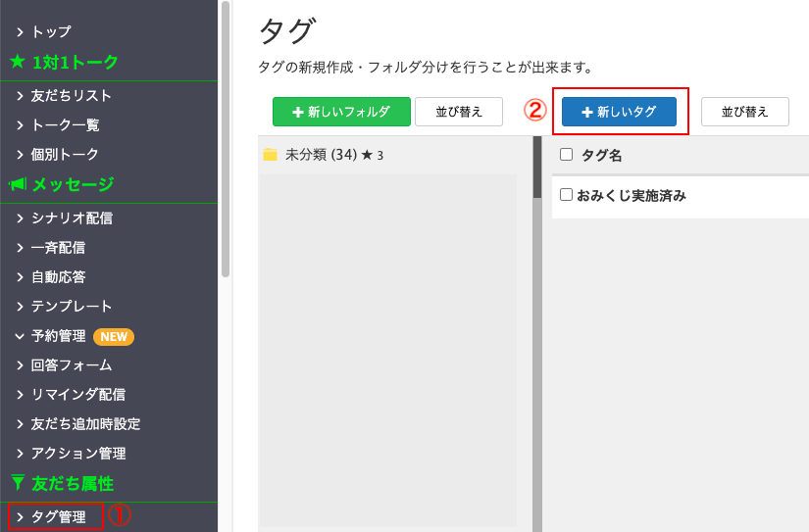Check the おみくじ実施済み tag checkbox
Screen dimensions: 809x532
(x=566, y=194)
